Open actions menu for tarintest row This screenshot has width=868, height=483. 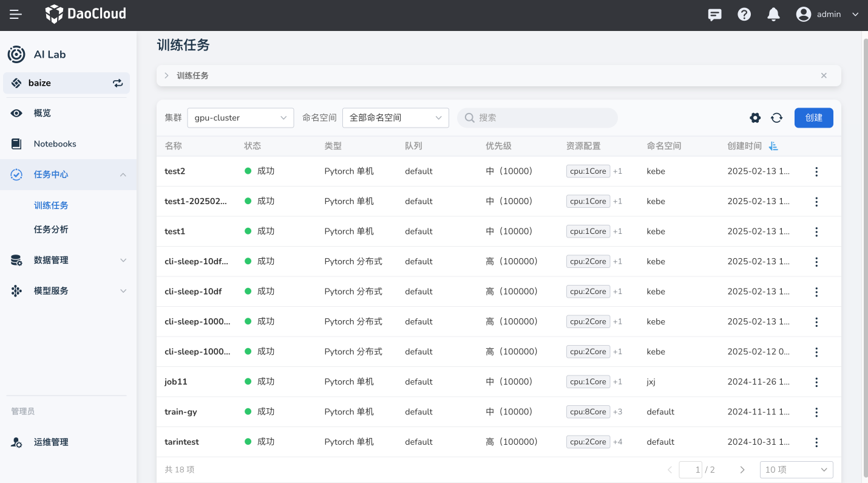click(816, 442)
